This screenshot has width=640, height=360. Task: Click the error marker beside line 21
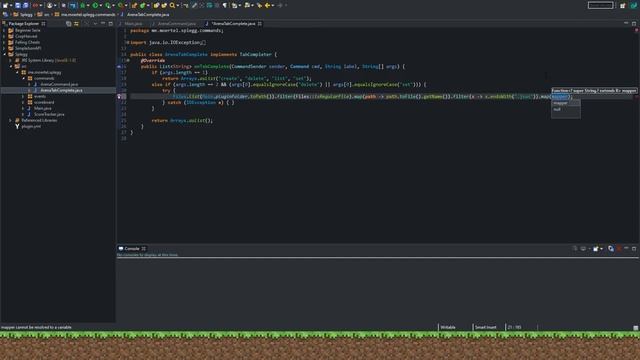119,97
